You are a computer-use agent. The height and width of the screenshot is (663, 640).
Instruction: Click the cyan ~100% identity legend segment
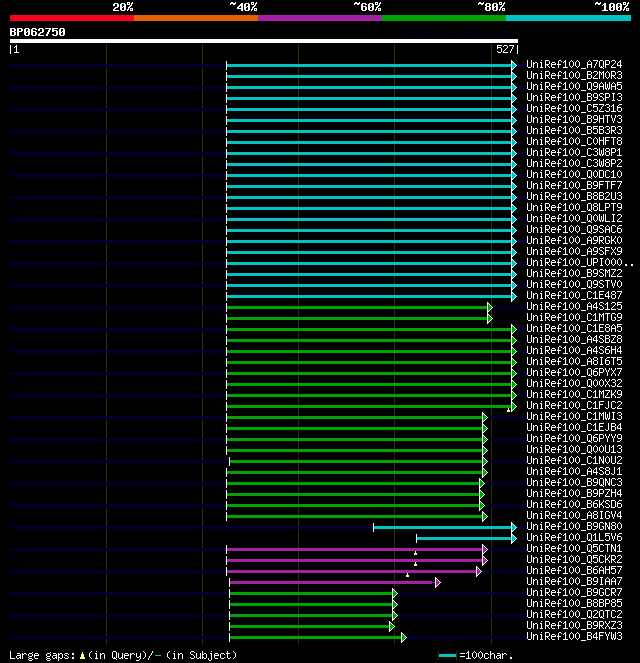pyautogui.click(x=568, y=18)
